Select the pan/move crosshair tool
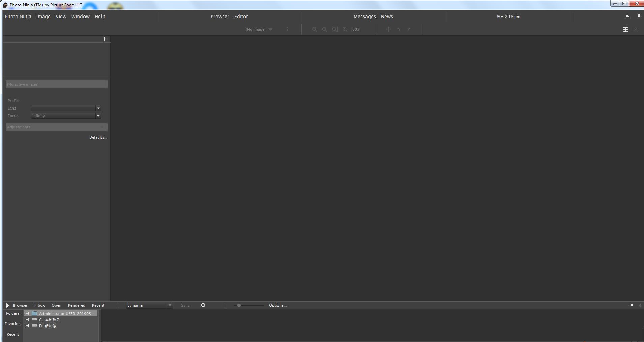644x342 pixels. click(388, 29)
